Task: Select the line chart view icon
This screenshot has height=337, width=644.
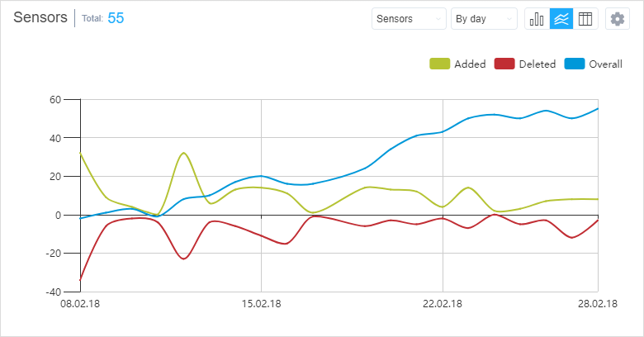Action: (x=561, y=19)
